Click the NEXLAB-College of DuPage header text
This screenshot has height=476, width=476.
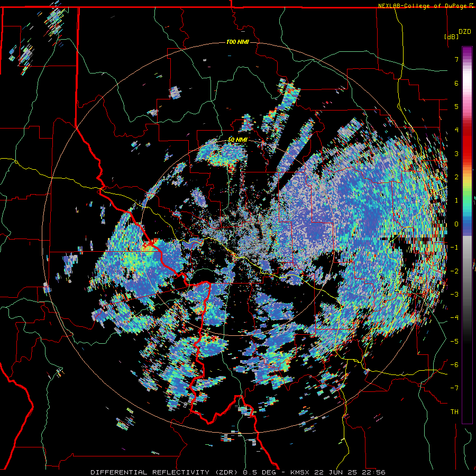point(423,6)
